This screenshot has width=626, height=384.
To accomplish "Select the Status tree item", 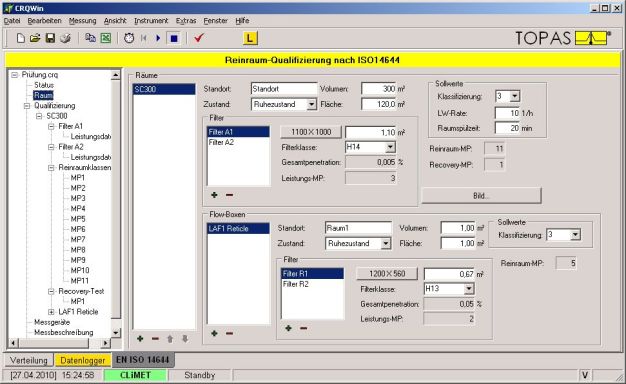I will [x=44, y=85].
